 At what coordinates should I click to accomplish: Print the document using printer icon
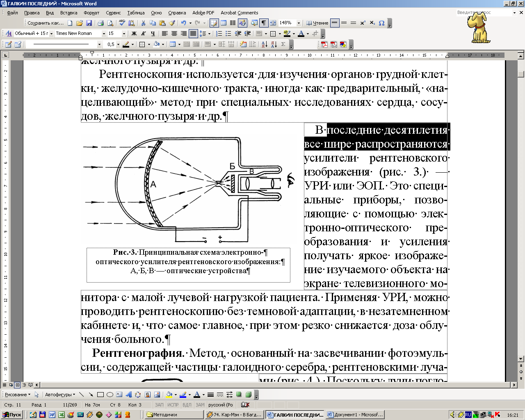tap(101, 23)
